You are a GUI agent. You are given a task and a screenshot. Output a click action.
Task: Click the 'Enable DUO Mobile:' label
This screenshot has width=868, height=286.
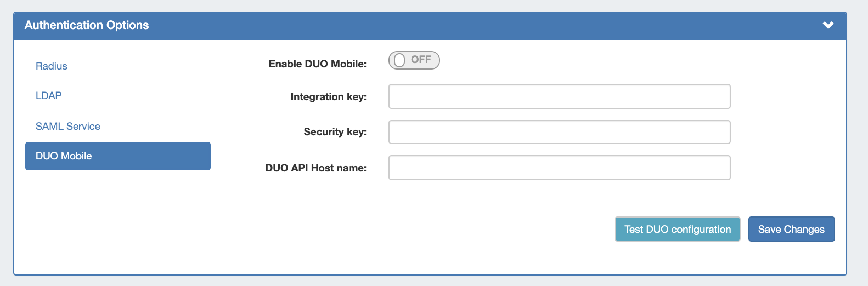[x=317, y=64]
